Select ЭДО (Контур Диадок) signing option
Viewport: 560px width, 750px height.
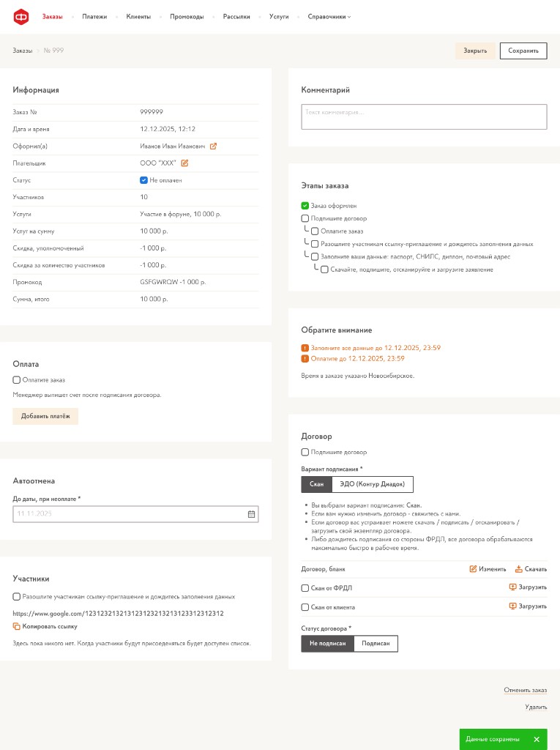pos(372,484)
